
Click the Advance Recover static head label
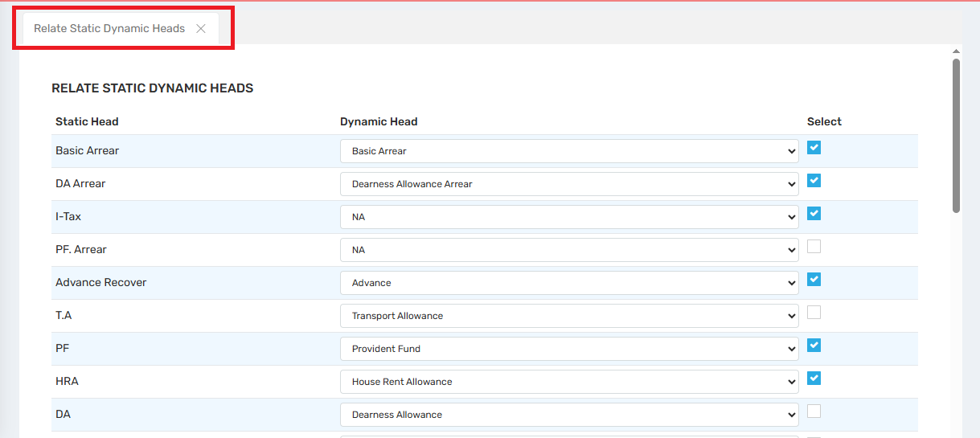click(x=101, y=283)
